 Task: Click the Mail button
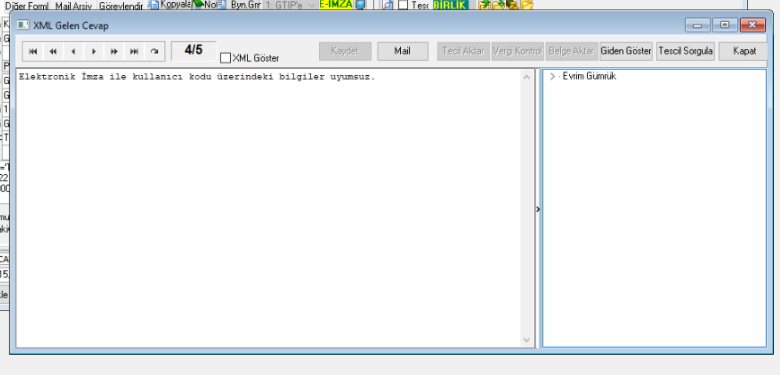(x=402, y=51)
